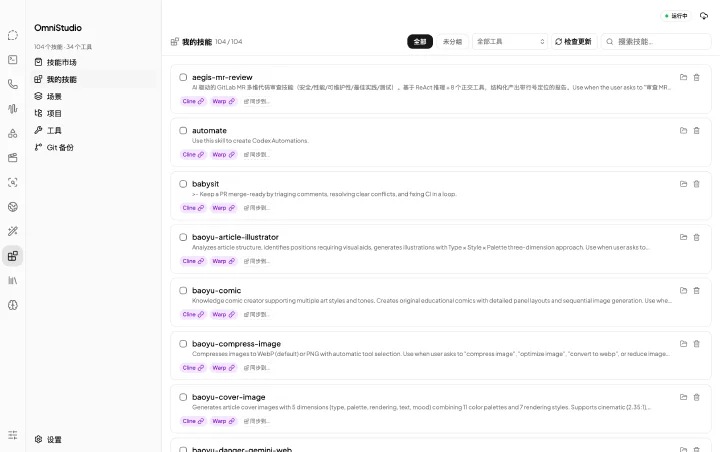The width and height of the screenshot is (720, 452).
Task: Open 项目 in the sidebar
Action: tap(94, 113)
